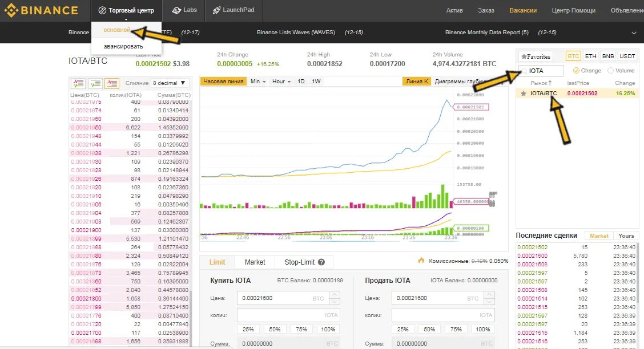Show buy orders only icon

click(95, 83)
